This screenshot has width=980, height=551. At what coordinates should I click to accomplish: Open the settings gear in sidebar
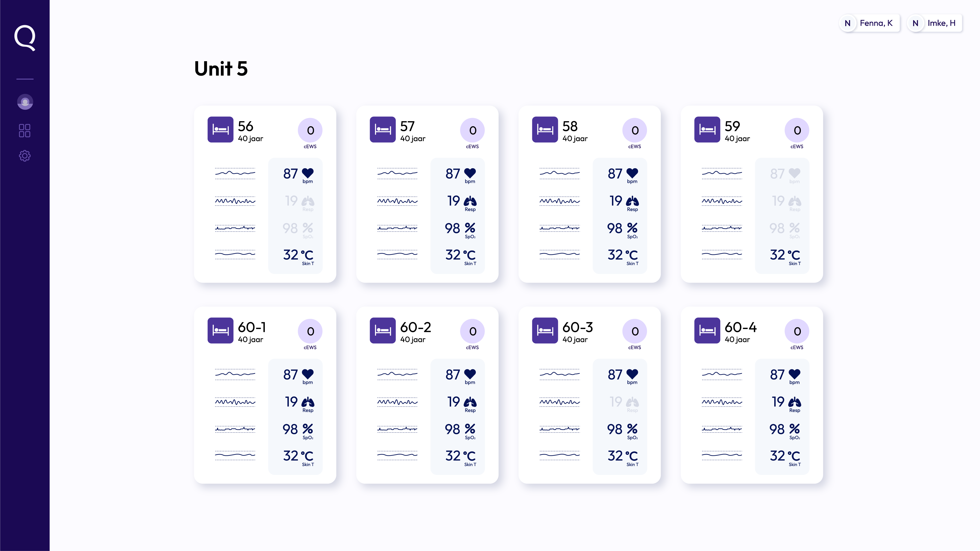point(25,156)
